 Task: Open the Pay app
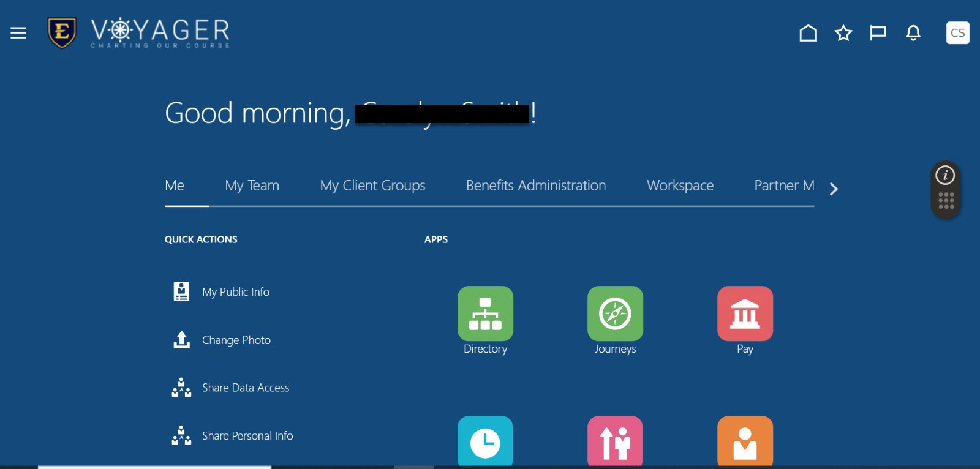point(745,313)
